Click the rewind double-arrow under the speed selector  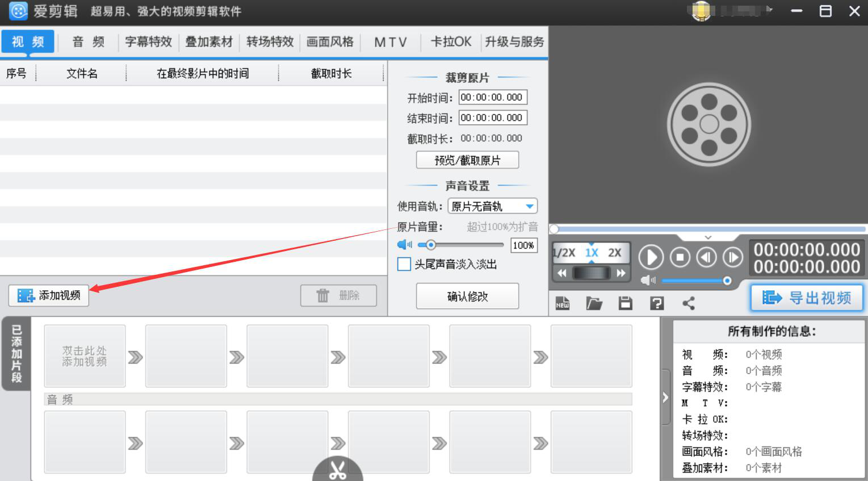[x=562, y=273]
